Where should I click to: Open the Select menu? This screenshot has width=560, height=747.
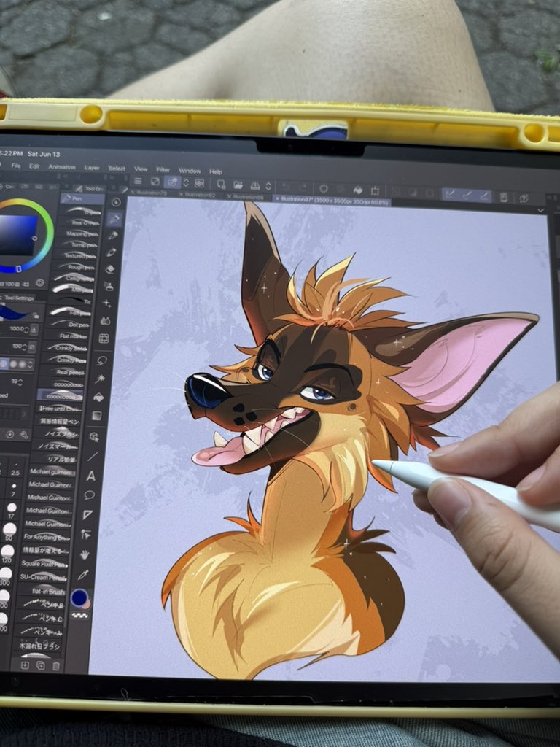click(117, 169)
